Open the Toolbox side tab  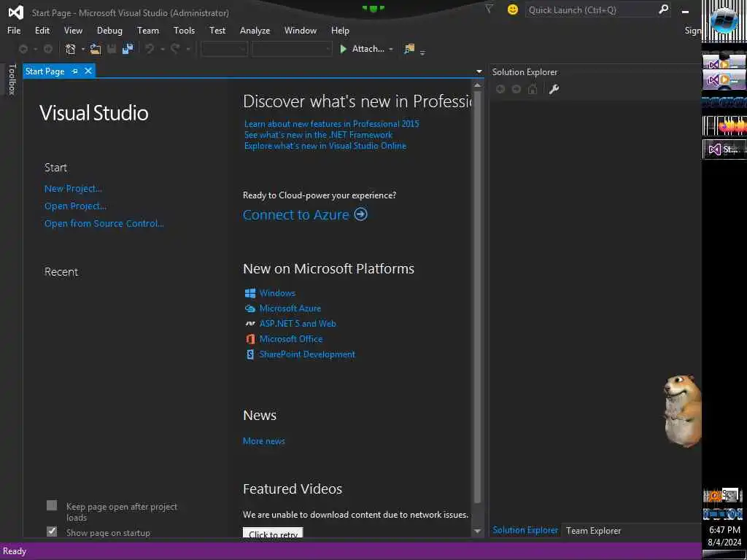click(x=12, y=79)
